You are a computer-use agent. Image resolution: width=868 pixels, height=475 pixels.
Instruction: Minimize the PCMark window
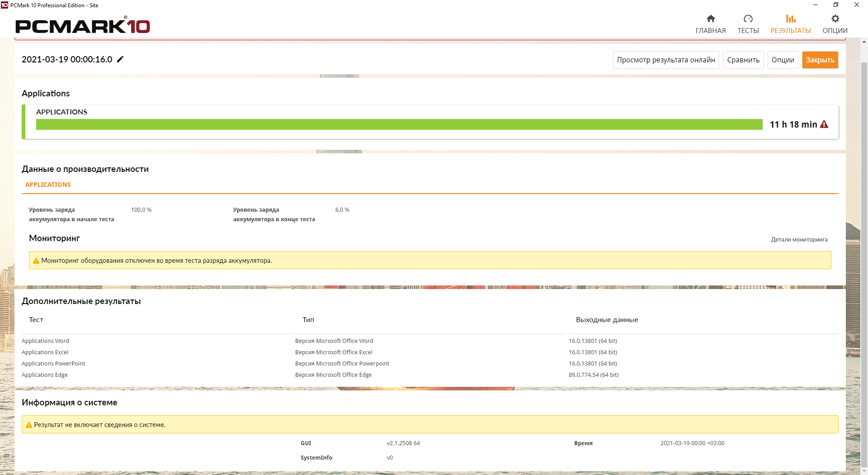click(816, 5)
